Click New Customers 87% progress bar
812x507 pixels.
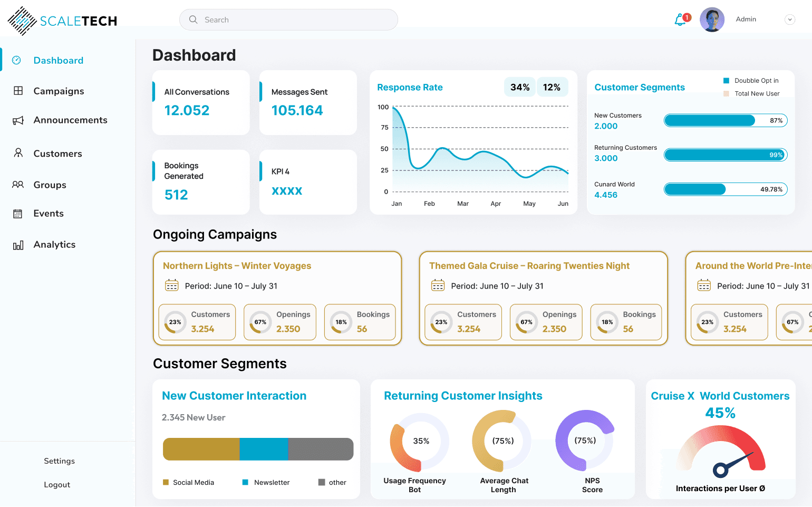pyautogui.click(x=726, y=121)
